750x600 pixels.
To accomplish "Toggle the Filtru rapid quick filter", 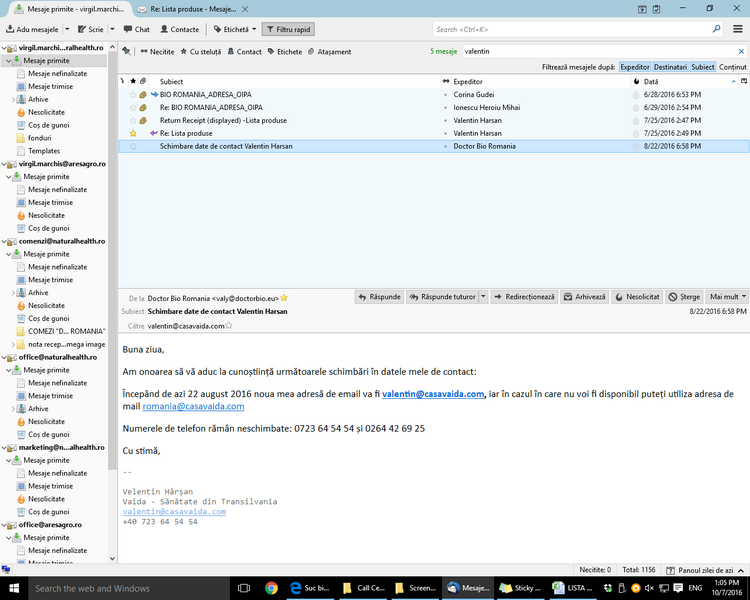I will 288,29.
